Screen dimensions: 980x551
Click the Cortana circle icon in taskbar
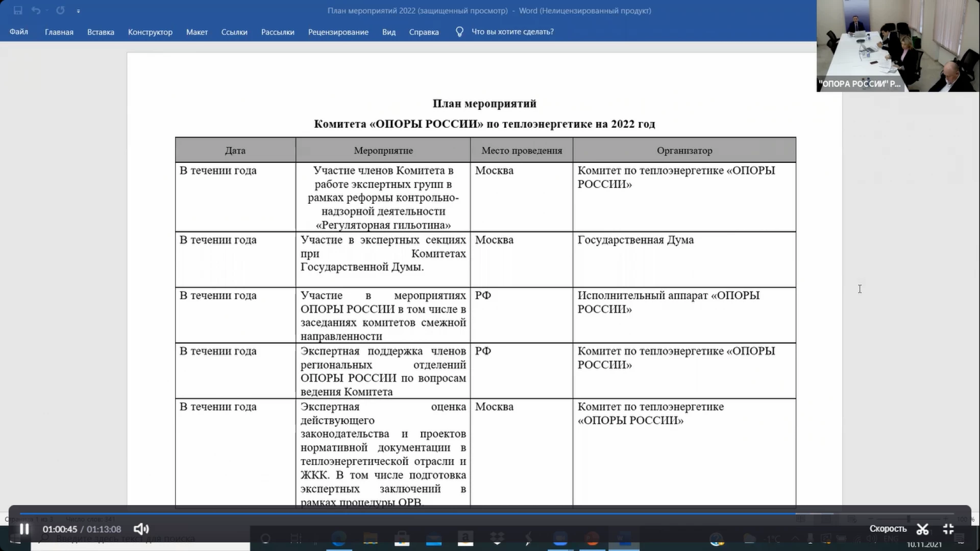[265, 538]
